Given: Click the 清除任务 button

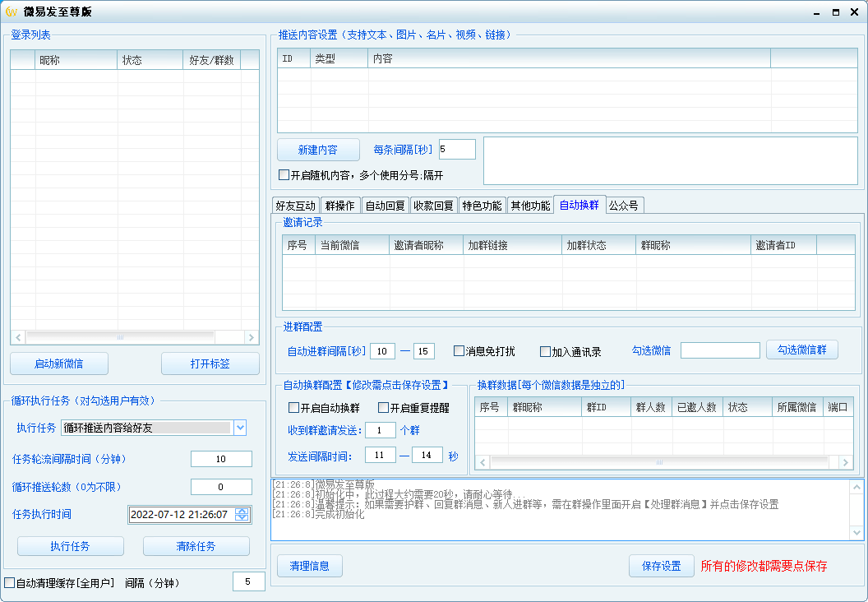Looking at the screenshot, I should point(196,546).
